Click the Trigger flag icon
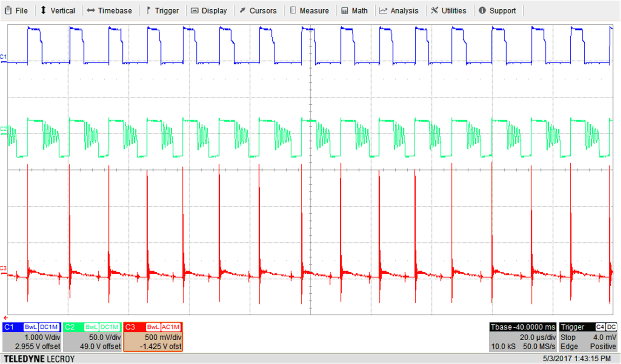 pyautogui.click(x=148, y=10)
